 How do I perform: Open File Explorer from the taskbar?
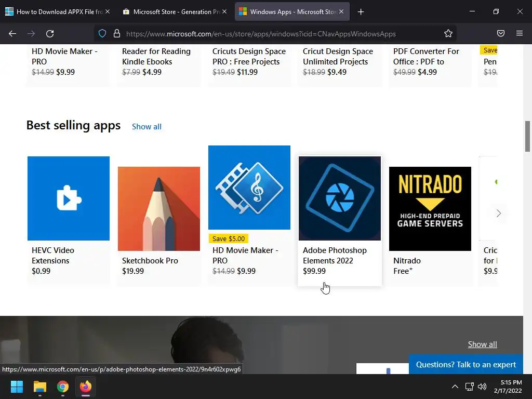point(39,387)
